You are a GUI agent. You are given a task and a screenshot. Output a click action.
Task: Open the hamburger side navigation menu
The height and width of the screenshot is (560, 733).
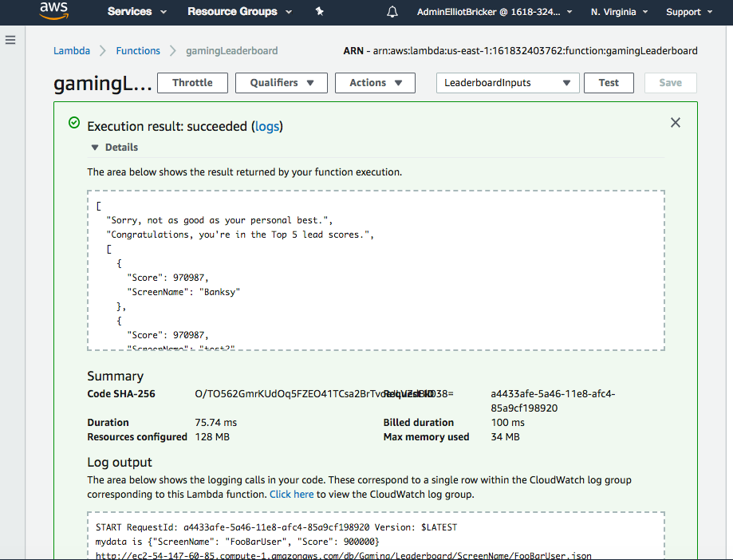click(x=10, y=40)
